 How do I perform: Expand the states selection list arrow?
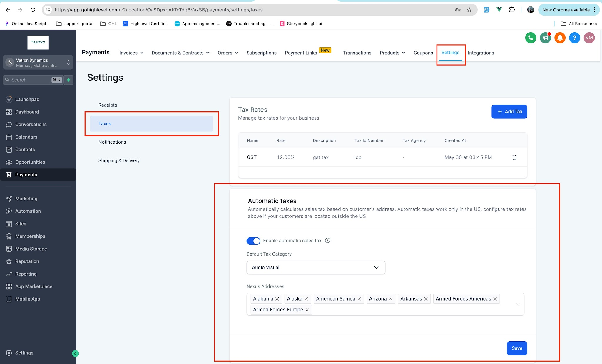point(517,304)
